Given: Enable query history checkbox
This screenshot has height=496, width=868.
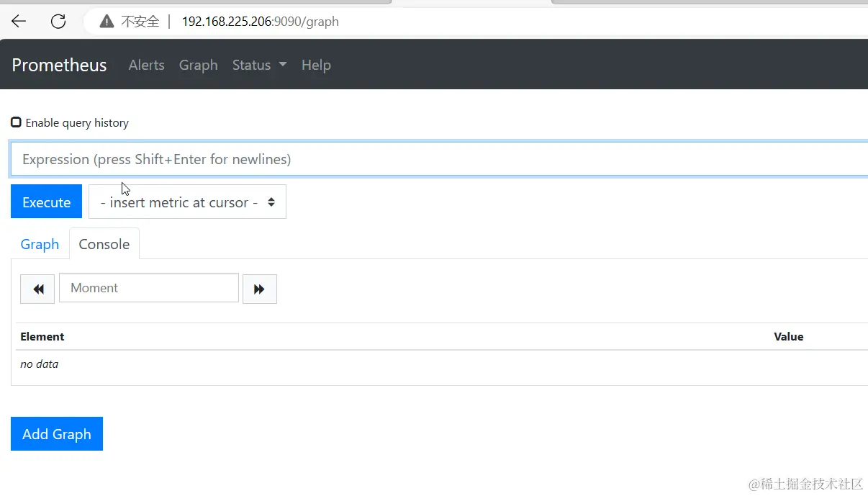Looking at the screenshot, I should (16, 122).
